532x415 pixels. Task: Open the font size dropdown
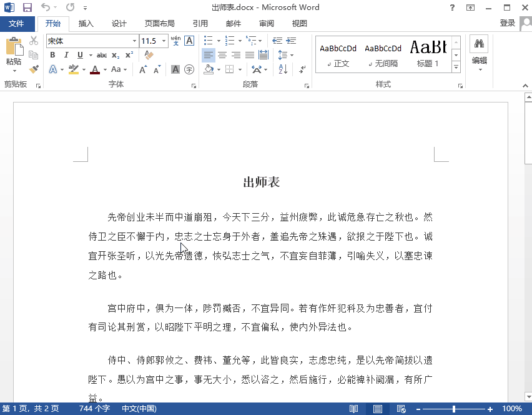tap(164, 41)
